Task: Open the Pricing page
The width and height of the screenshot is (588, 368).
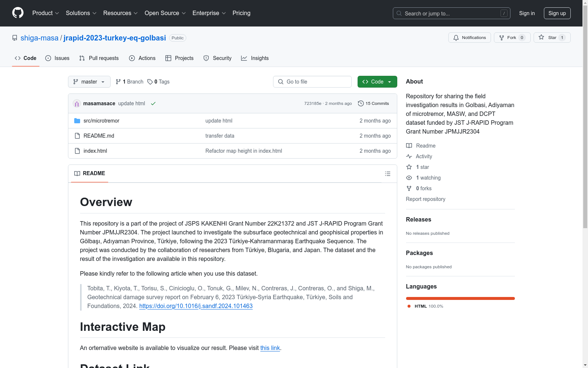Action: pos(241,13)
